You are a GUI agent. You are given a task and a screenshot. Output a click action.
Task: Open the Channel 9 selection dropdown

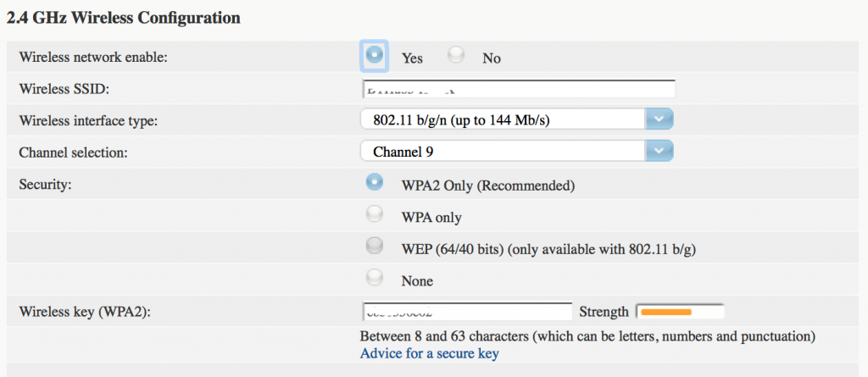(x=504, y=152)
